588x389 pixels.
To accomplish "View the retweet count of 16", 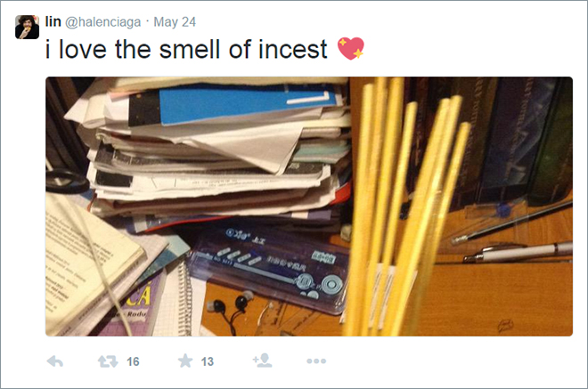I will tap(133, 361).
